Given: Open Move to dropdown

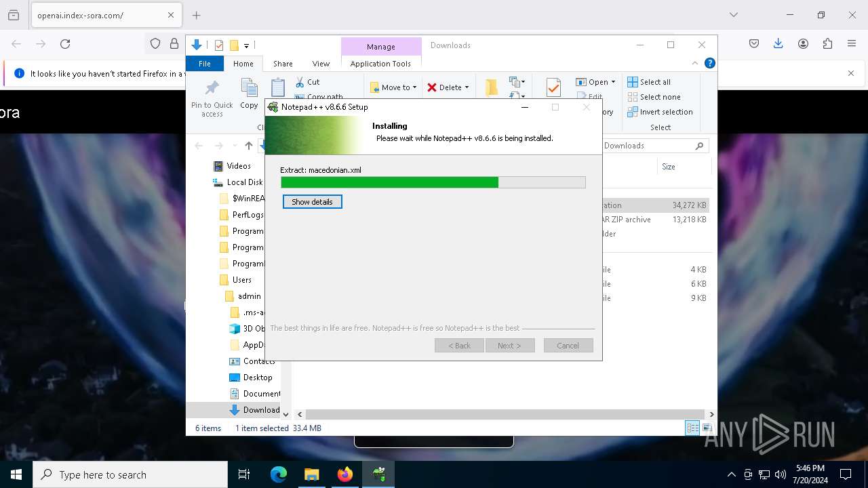Looking at the screenshot, I should point(394,87).
